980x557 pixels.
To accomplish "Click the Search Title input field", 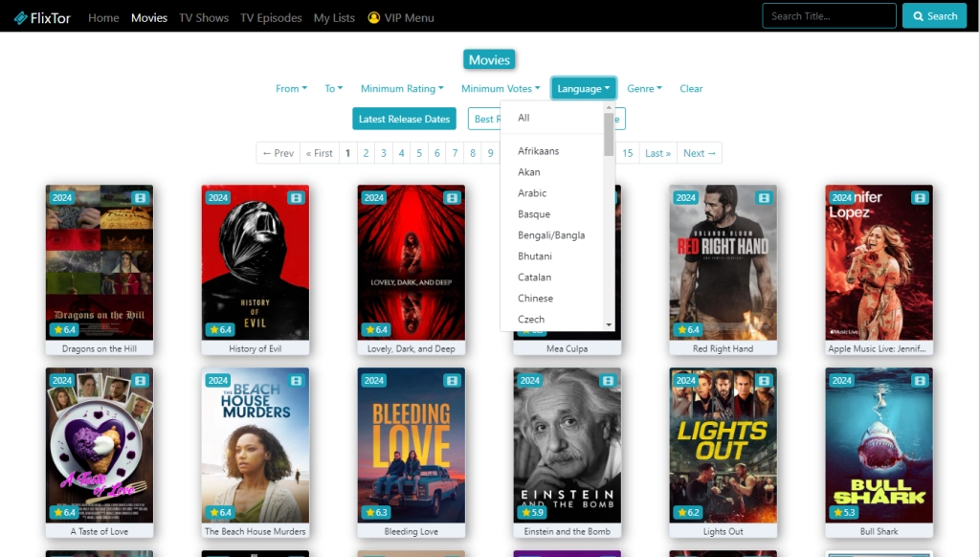I will (829, 16).
